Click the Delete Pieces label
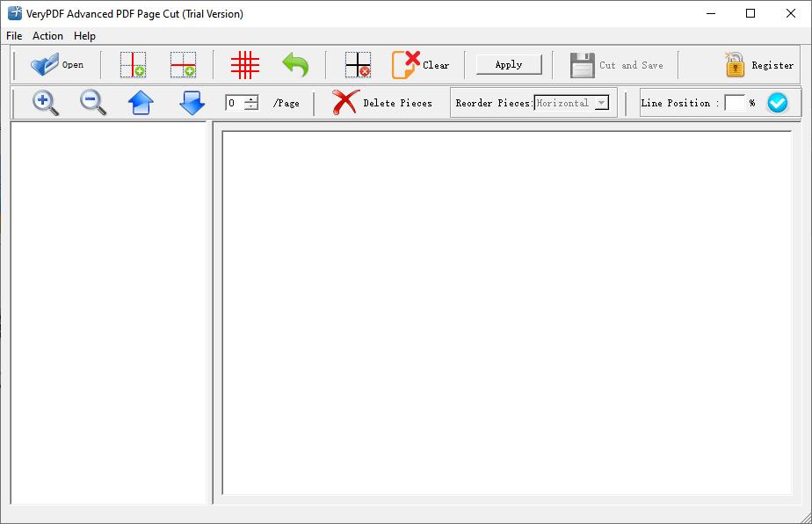The width and height of the screenshot is (812, 524). point(398,103)
